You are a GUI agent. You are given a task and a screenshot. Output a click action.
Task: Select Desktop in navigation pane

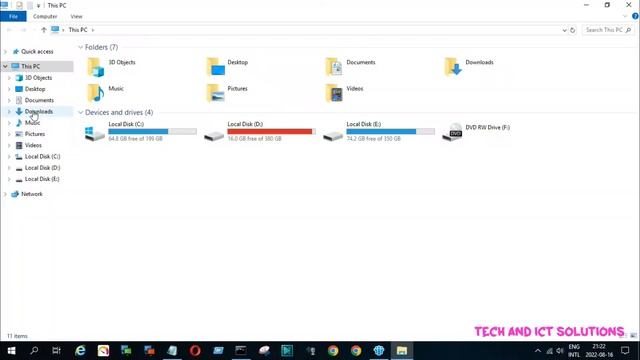(35, 89)
